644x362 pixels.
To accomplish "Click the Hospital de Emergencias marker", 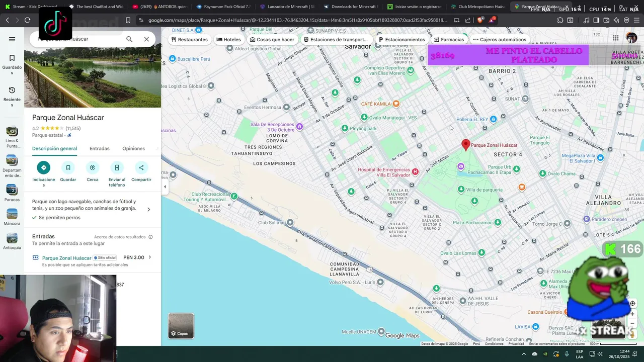I will (x=415, y=172).
